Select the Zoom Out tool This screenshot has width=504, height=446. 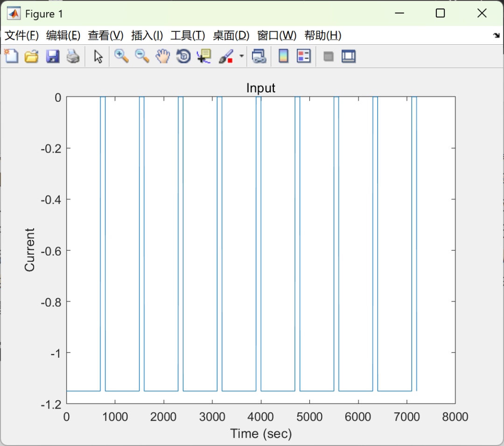[x=141, y=56]
